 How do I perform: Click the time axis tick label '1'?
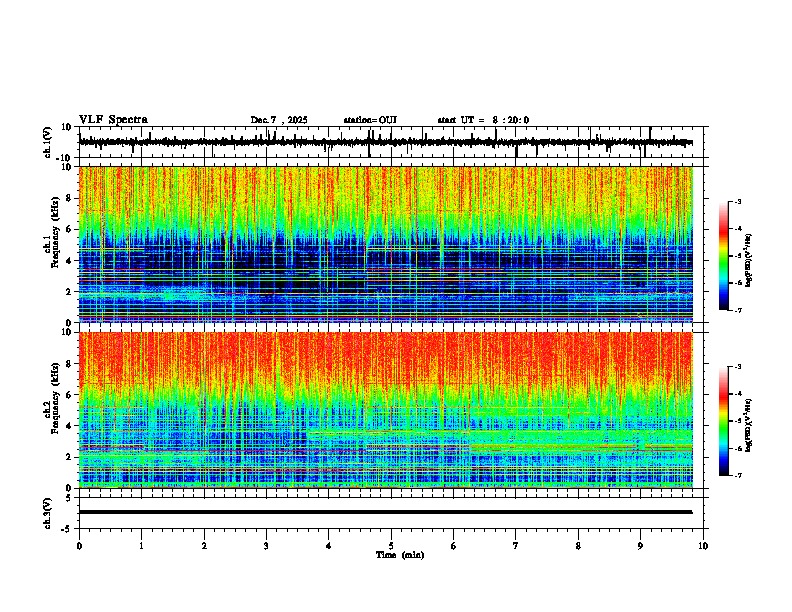(x=141, y=546)
